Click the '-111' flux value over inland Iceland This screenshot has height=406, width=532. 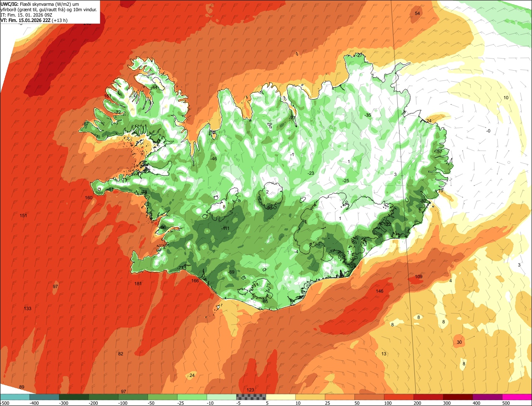pyautogui.click(x=225, y=228)
